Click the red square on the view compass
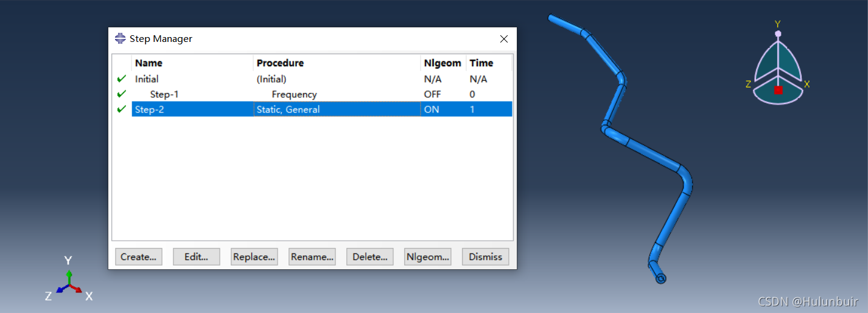Image resolution: width=868 pixels, height=313 pixels. (778, 90)
